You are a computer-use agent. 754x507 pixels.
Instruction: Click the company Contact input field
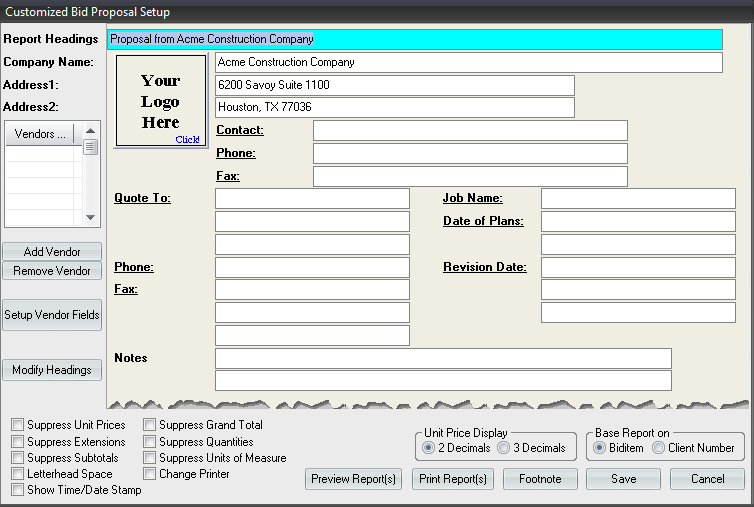470,130
